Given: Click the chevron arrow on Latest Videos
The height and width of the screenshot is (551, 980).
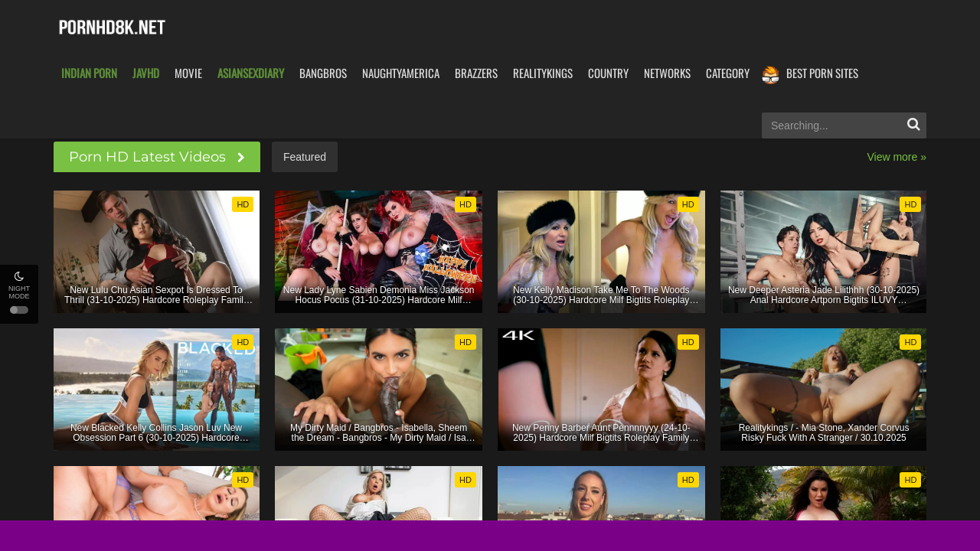Looking at the screenshot, I should pyautogui.click(x=241, y=157).
